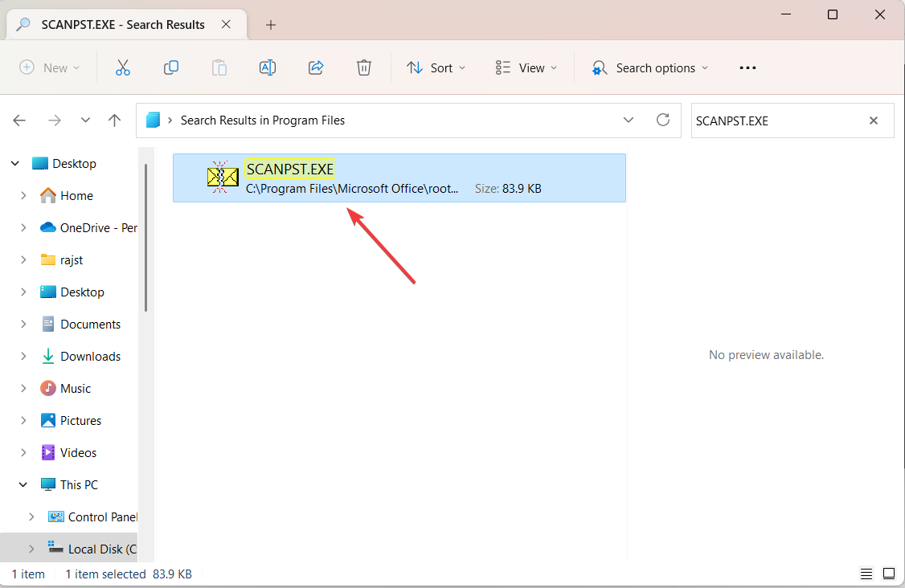Open the Sort dropdown menu
Screen dimensions: 905x588
[436, 68]
